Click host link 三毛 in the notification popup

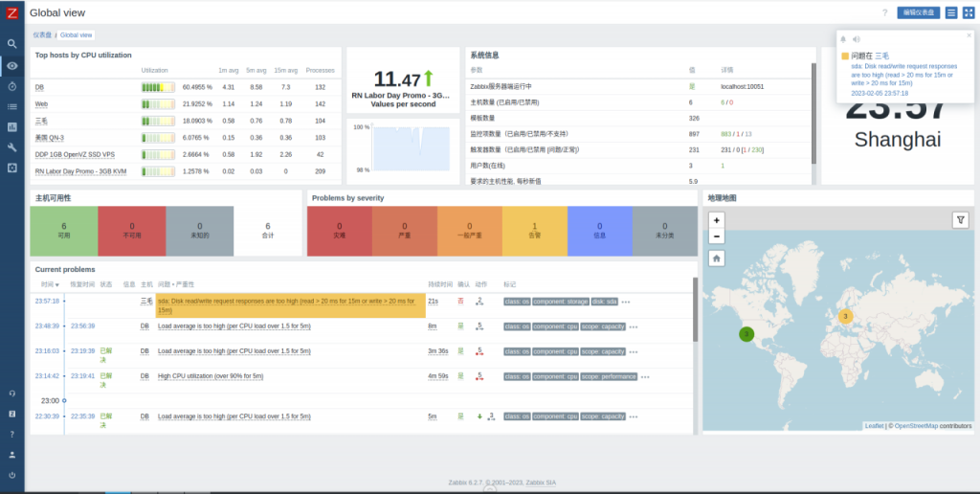pos(881,56)
